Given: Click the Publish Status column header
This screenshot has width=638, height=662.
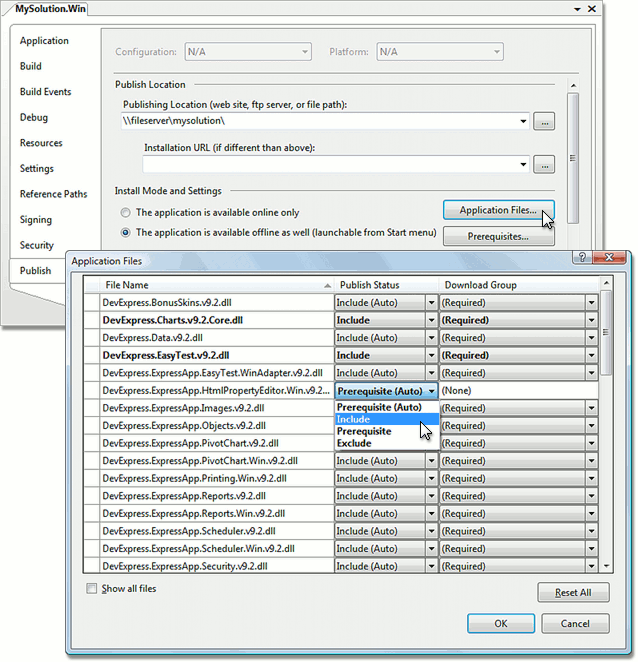Looking at the screenshot, I should 386,285.
